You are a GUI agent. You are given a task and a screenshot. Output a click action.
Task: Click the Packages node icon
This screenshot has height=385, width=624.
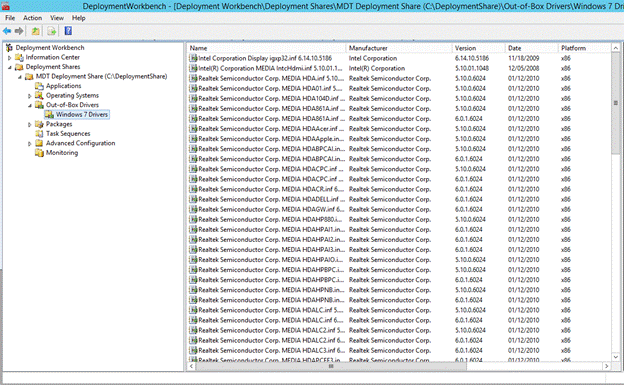(39, 124)
